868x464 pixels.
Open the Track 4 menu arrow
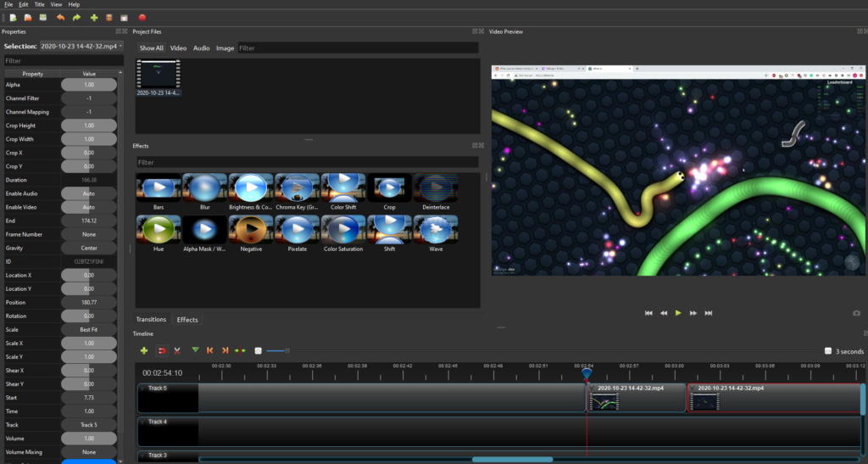point(142,421)
